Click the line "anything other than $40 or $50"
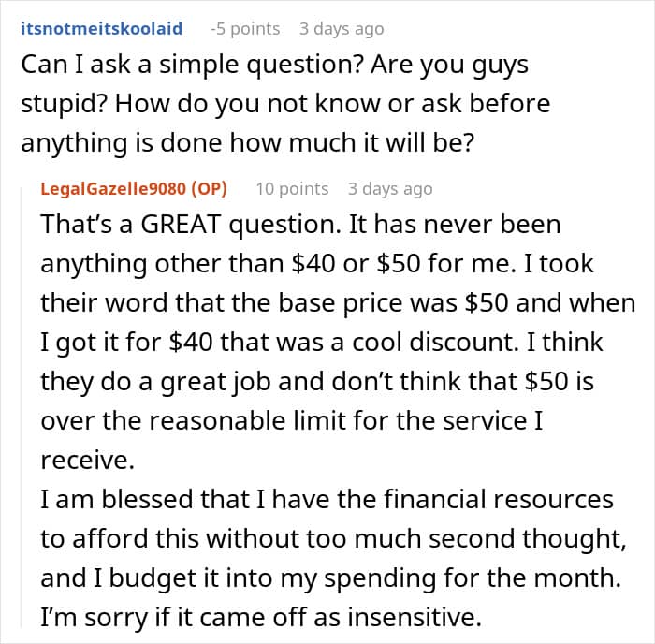The height and width of the screenshot is (644, 655). (317, 264)
